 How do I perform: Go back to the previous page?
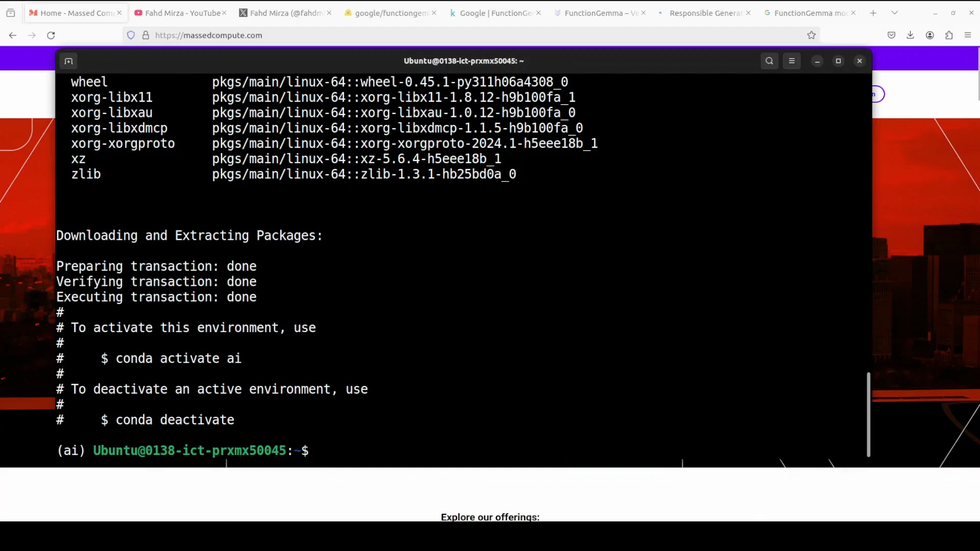coord(12,35)
